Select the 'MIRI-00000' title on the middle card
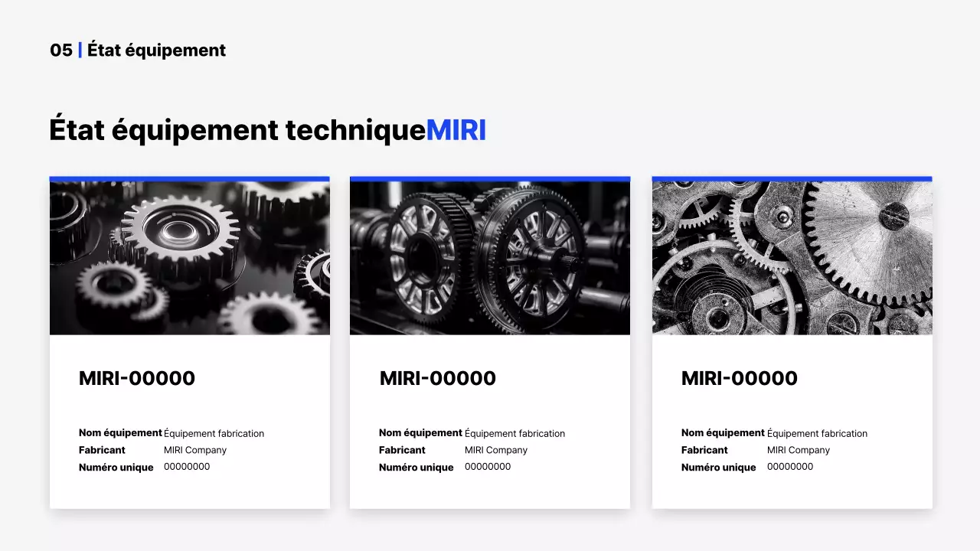Viewport: 980px width, 551px height. [437, 378]
